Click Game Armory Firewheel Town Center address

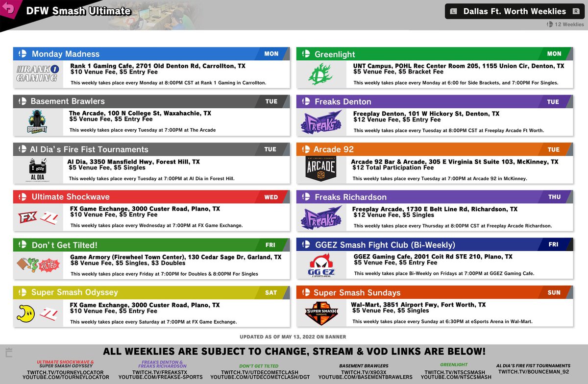tap(176, 257)
